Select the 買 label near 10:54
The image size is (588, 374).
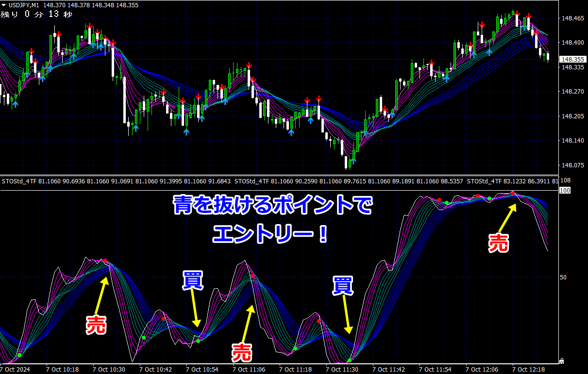(x=193, y=280)
